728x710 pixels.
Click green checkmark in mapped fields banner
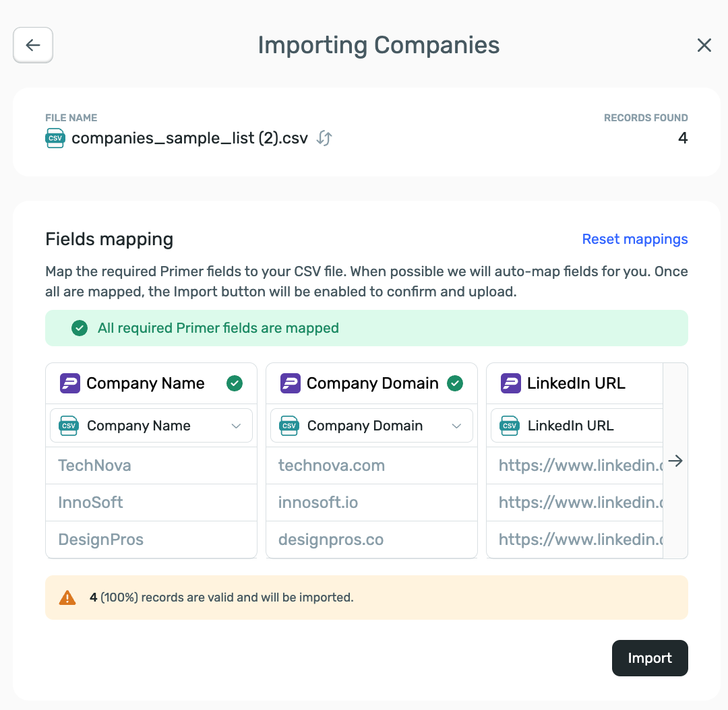(x=80, y=328)
